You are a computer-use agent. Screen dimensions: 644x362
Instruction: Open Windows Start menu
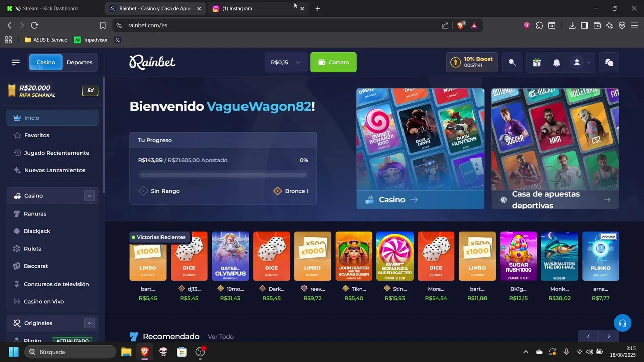tap(14, 352)
